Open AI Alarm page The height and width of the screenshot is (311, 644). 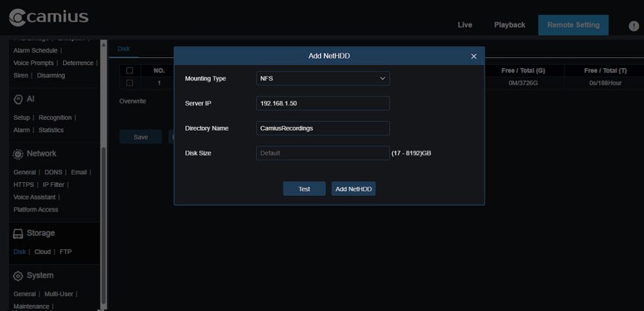click(x=21, y=130)
